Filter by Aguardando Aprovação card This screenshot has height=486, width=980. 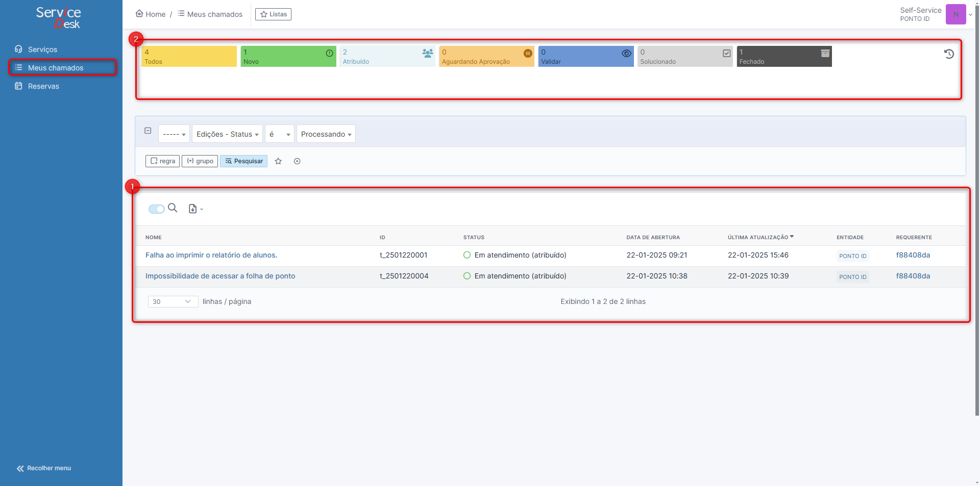point(486,57)
